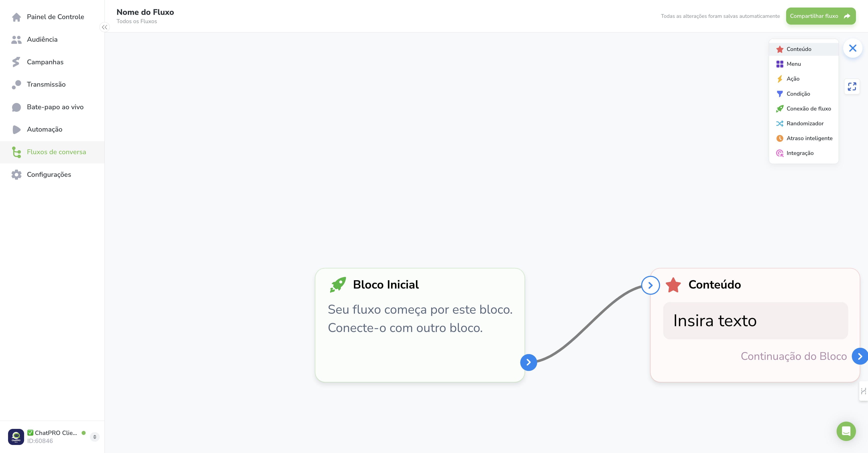
Task: Select Integração in block menu
Action: click(804, 153)
